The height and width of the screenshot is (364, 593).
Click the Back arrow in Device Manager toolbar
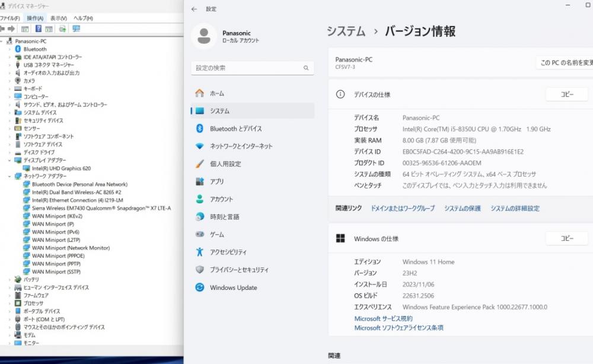pyautogui.click(x=2, y=28)
